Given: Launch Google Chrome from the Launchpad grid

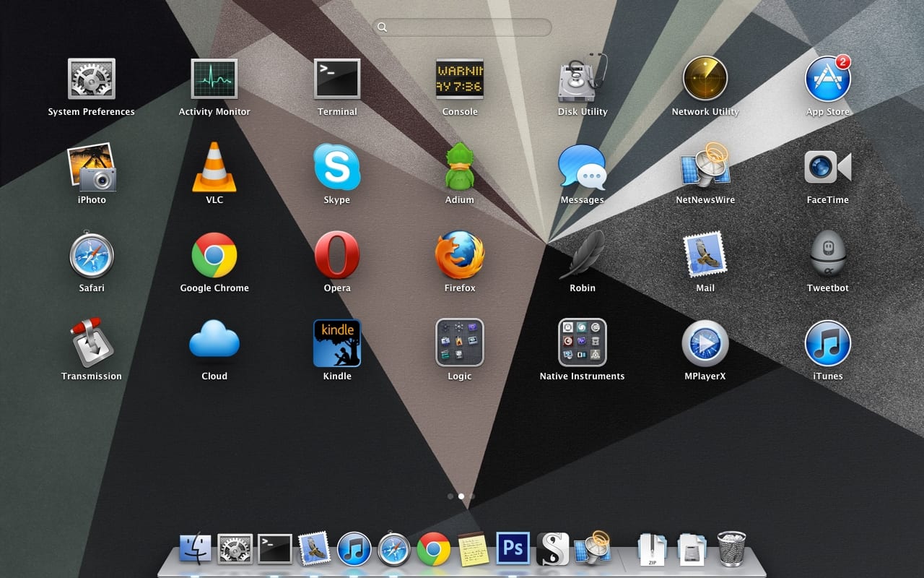Looking at the screenshot, I should pos(214,255).
